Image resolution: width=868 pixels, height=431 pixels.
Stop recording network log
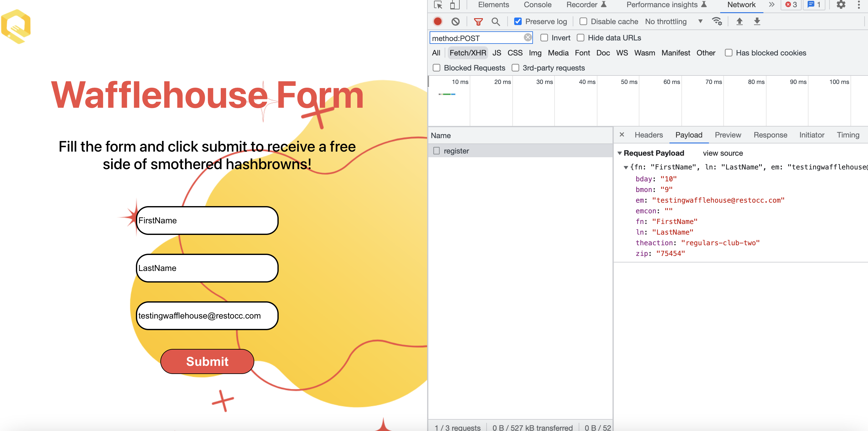click(x=438, y=22)
